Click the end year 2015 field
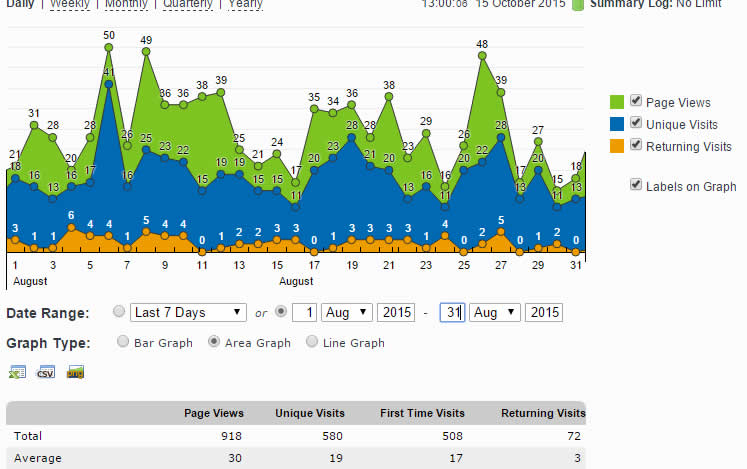This screenshot has width=747, height=469. (544, 313)
